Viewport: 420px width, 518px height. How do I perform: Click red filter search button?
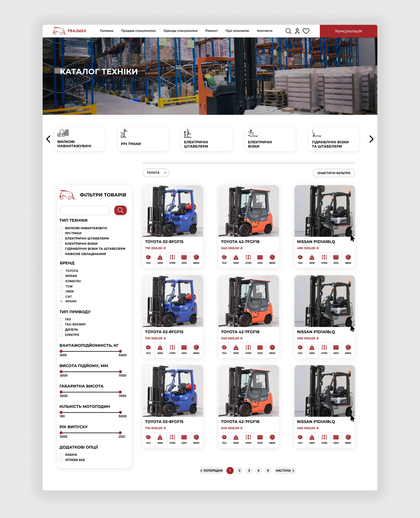(x=120, y=210)
